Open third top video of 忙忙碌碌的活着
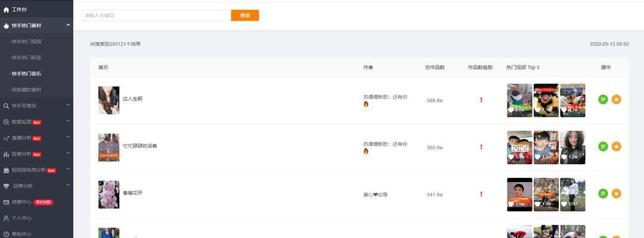The image size is (644, 238). [x=573, y=148]
